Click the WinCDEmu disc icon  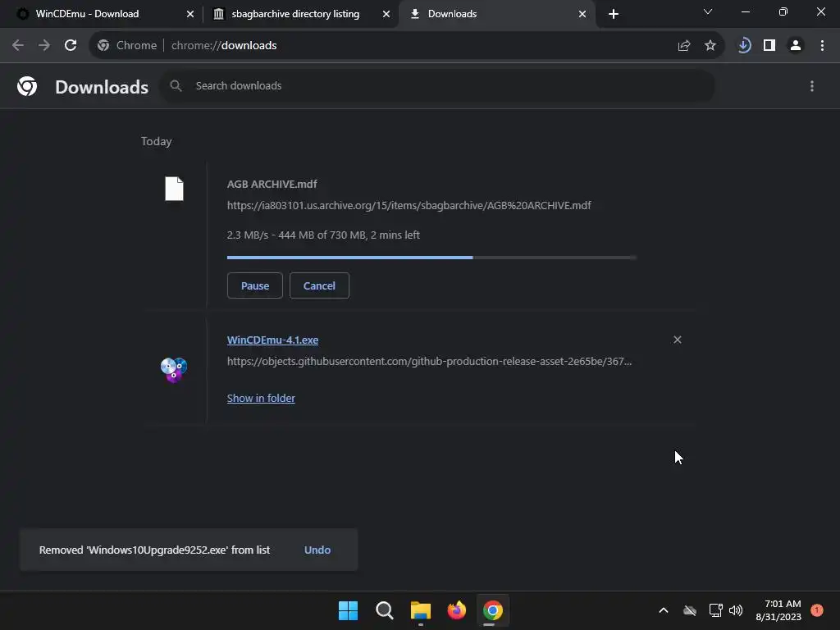174,370
